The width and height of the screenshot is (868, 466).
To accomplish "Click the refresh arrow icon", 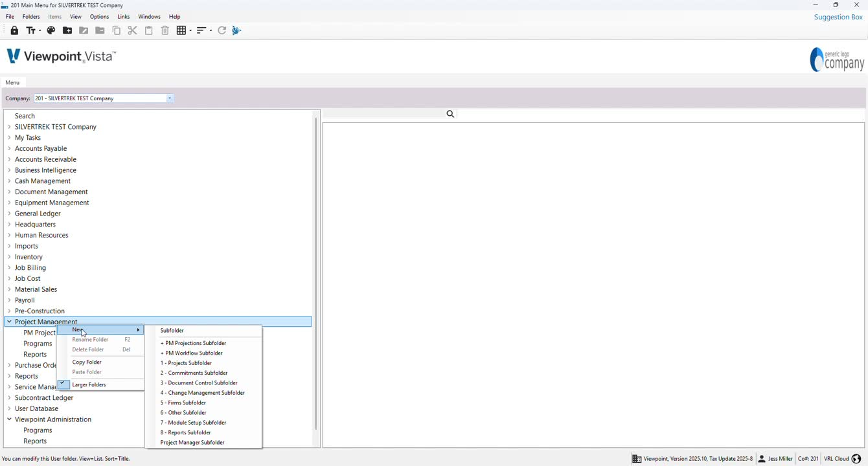I will (x=222, y=30).
